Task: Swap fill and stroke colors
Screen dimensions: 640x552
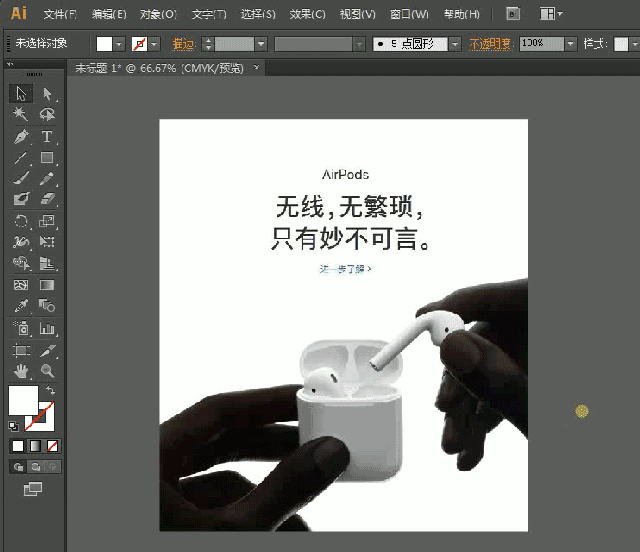Action: [x=51, y=391]
